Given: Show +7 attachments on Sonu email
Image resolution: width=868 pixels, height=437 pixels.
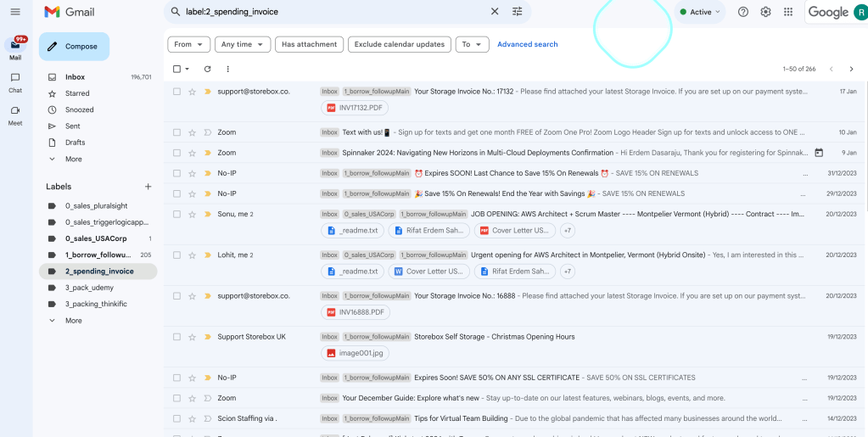Looking at the screenshot, I should 568,231.
